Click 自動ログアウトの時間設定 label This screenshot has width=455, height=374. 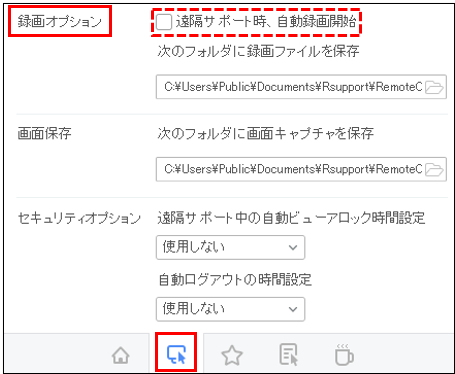[x=235, y=280]
